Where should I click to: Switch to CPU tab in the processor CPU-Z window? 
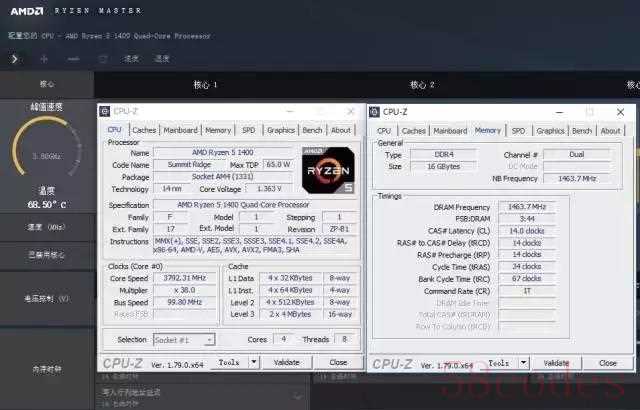(x=114, y=130)
